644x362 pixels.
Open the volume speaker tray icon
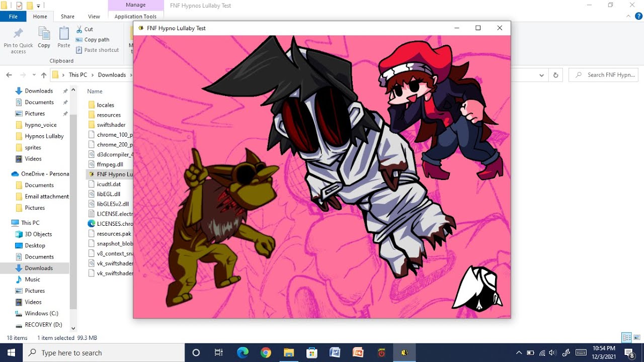(x=553, y=352)
